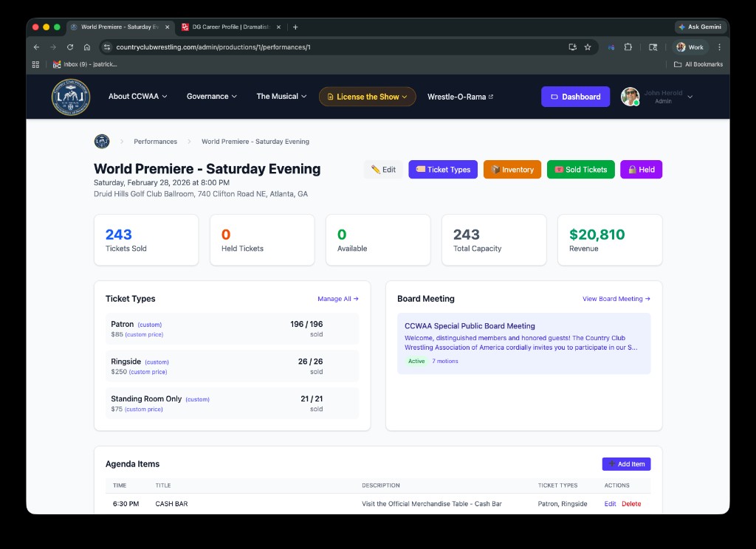Click the CCWAA seal logo in the navbar
756x549 pixels.
click(70, 97)
